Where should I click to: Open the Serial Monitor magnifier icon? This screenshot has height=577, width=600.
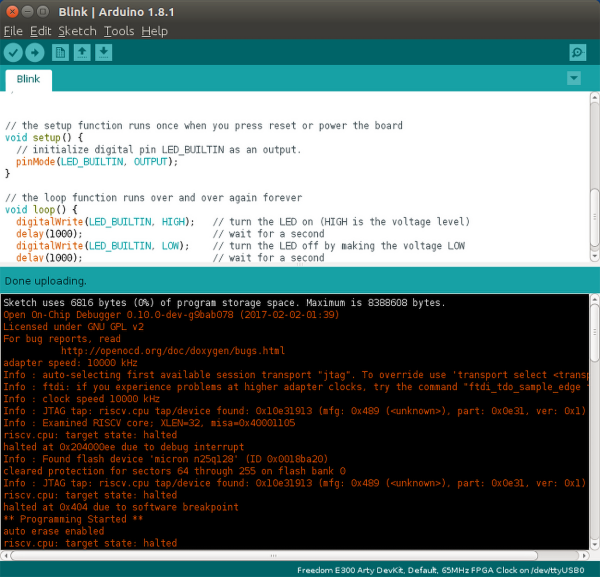(577, 52)
